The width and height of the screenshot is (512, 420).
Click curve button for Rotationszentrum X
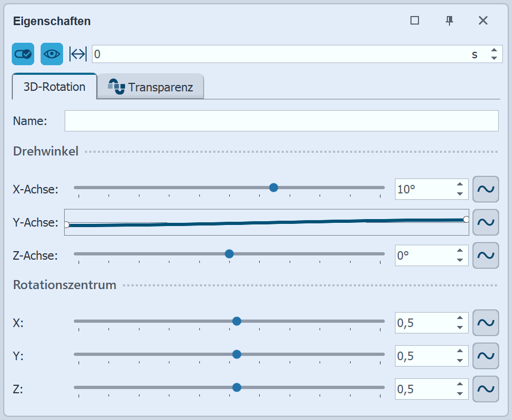pos(486,323)
